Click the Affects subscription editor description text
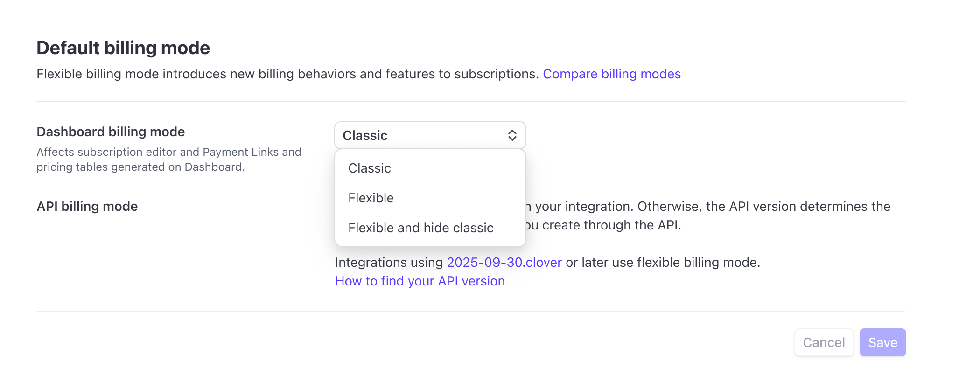This screenshot has height=389, width=980. [169, 152]
